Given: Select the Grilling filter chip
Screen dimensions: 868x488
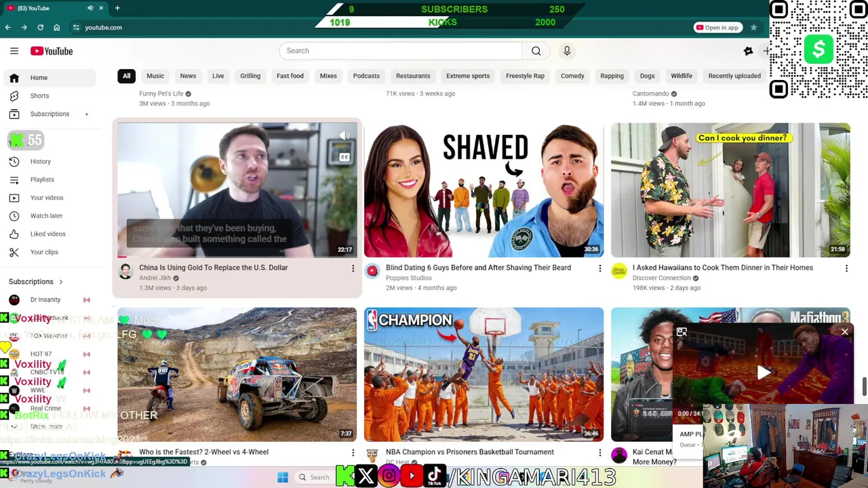Looking at the screenshot, I should 250,76.
